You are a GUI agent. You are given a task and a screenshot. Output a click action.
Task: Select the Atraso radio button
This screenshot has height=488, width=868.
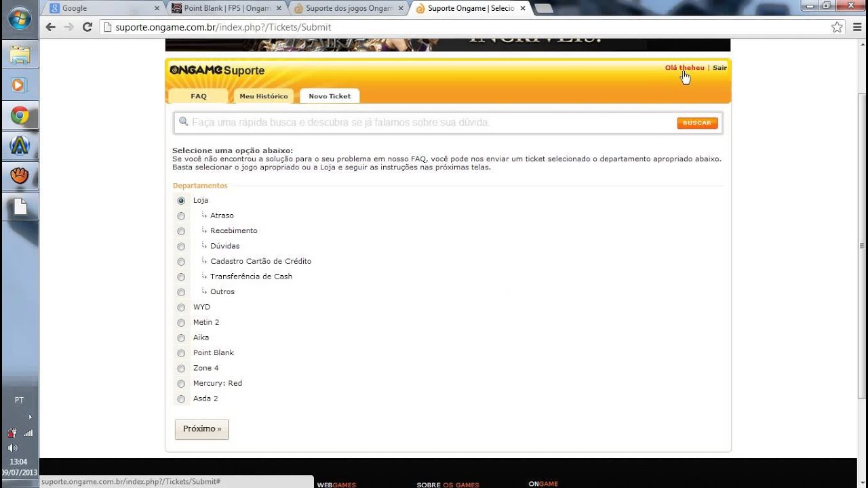point(181,216)
